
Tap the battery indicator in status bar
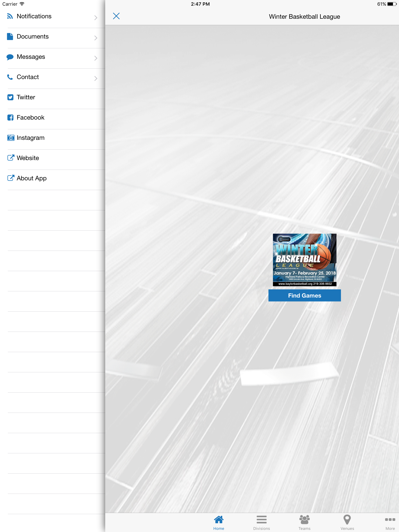coord(392,4)
